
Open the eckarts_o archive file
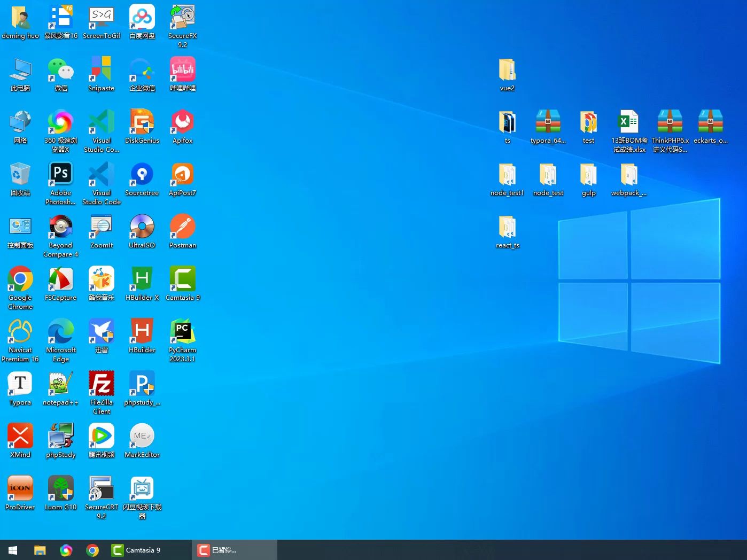click(710, 127)
